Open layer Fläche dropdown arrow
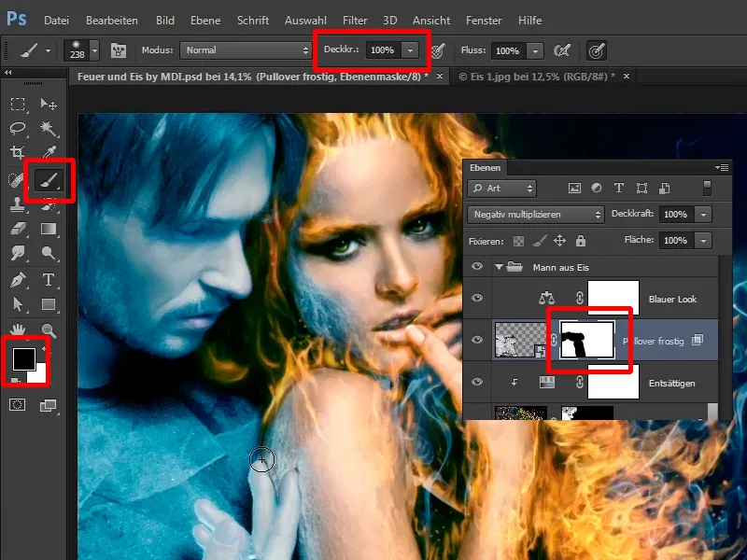 pos(703,241)
